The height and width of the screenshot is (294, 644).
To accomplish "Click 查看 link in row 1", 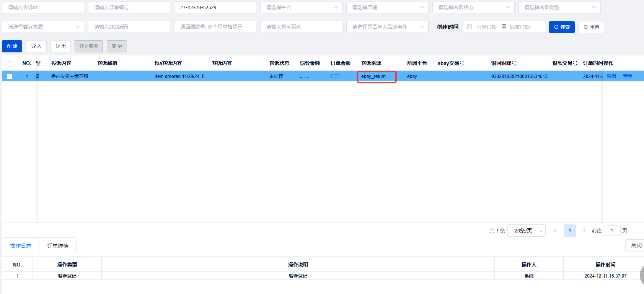I will click(628, 76).
